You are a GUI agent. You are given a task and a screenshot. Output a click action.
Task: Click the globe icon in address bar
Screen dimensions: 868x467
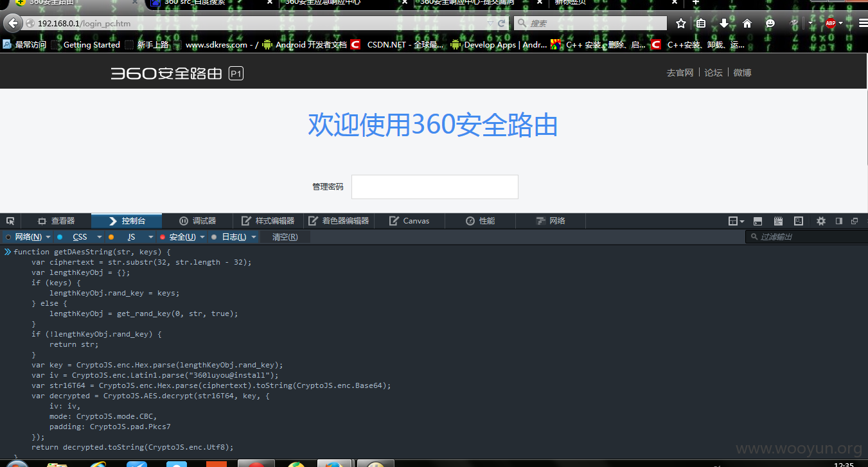pyautogui.click(x=30, y=23)
